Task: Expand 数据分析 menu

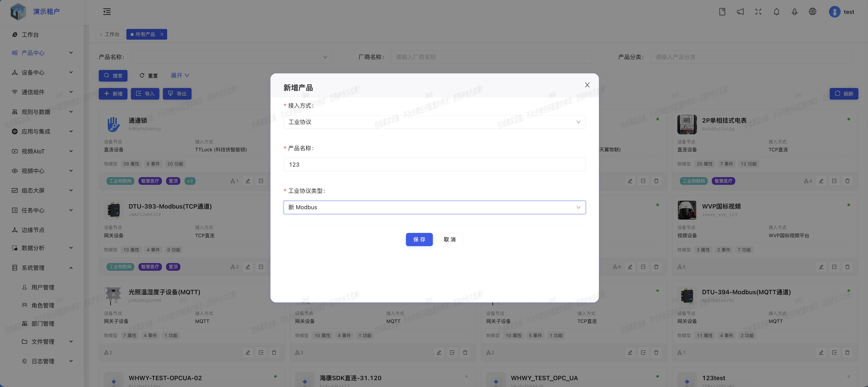Action: click(x=42, y=248)
